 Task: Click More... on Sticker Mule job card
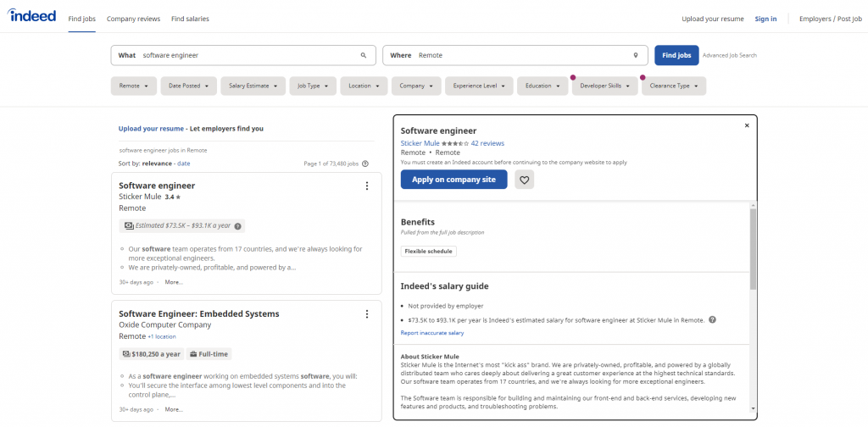coord(174,282)
